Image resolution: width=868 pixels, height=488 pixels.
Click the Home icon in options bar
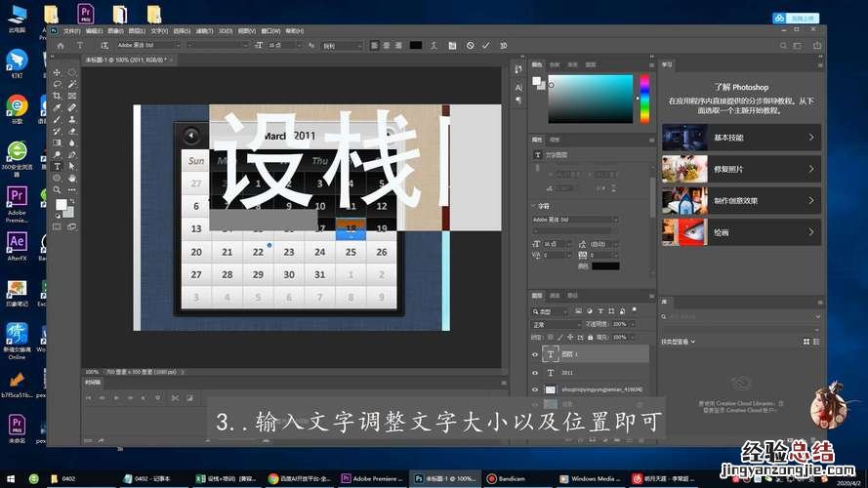(61, 45)
